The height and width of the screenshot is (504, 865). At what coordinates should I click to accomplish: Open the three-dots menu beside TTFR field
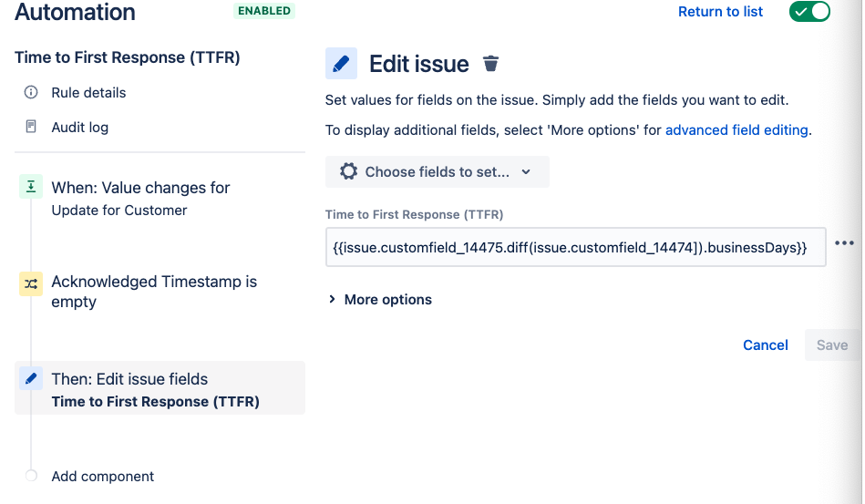click(844, 243)
